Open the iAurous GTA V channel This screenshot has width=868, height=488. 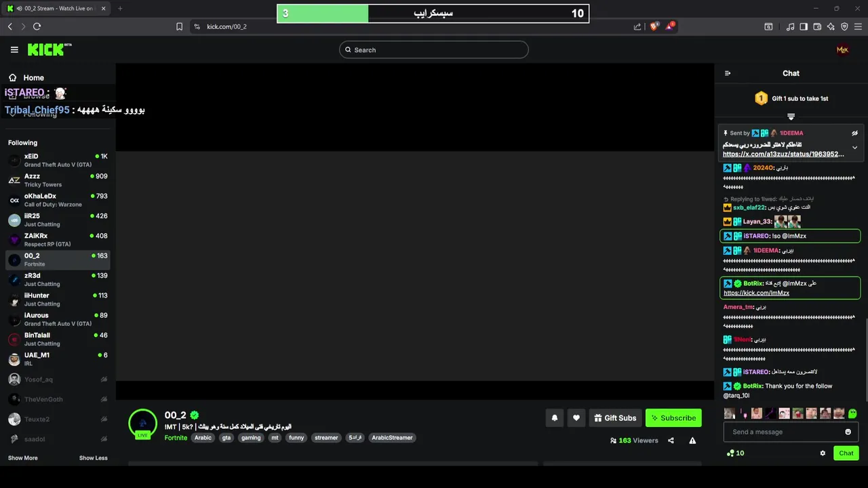(x=58, y=319)
